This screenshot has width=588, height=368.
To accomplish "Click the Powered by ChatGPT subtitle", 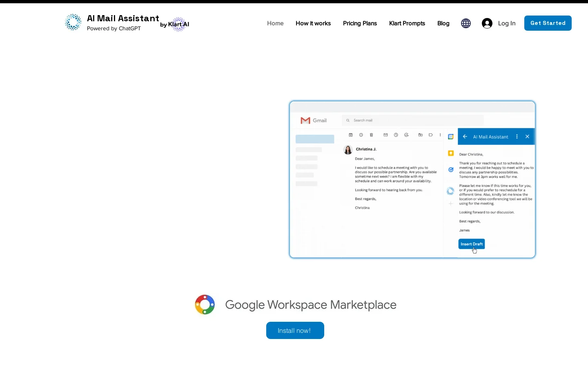I will pos(114,28).
